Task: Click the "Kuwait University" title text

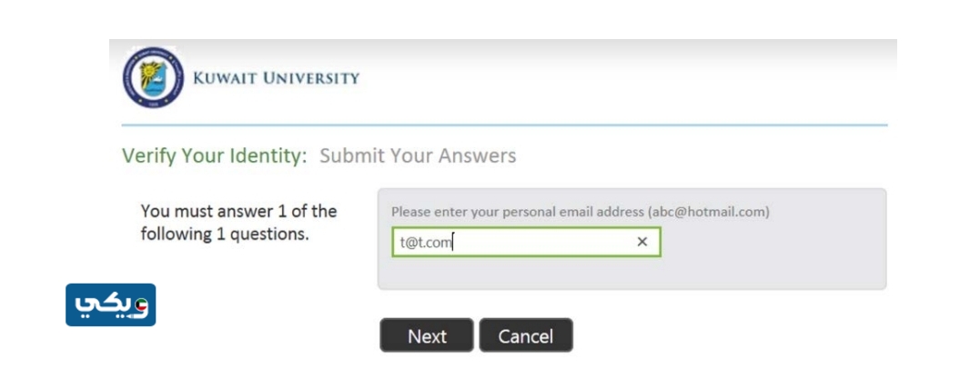Action: click(x=276, y=78)
